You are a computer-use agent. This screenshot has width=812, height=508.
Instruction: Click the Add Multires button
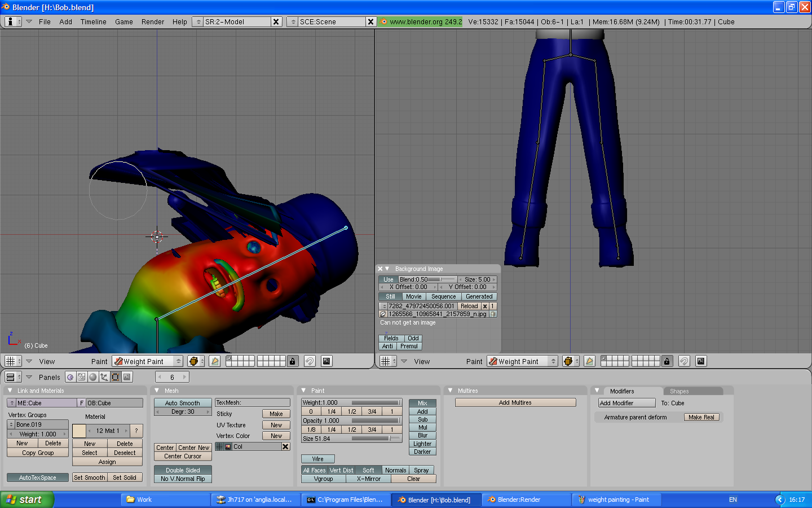coord(515,402)
